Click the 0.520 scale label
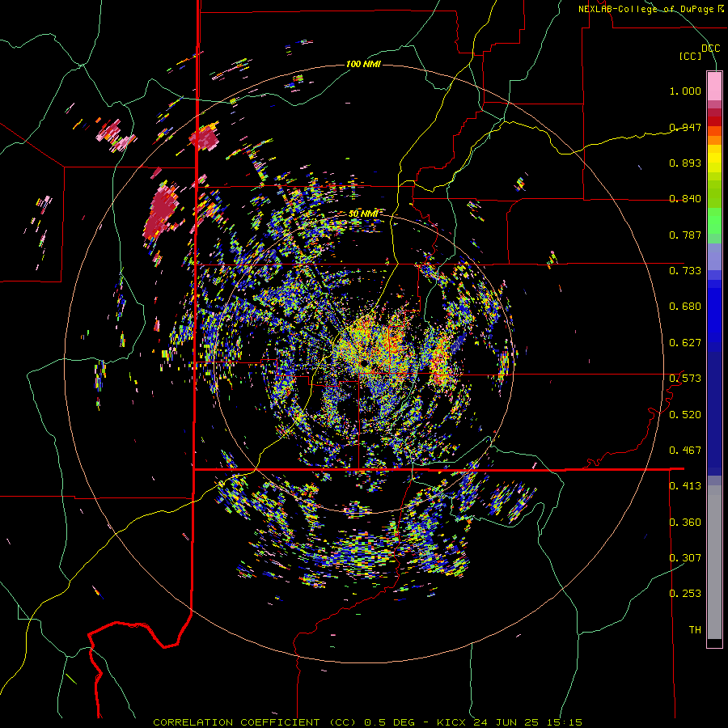The height and width of the screenshot is (728, 728). [685, 415]
